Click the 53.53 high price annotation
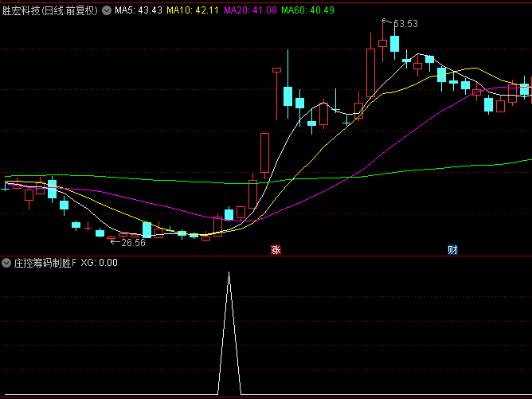 point(405,24)
